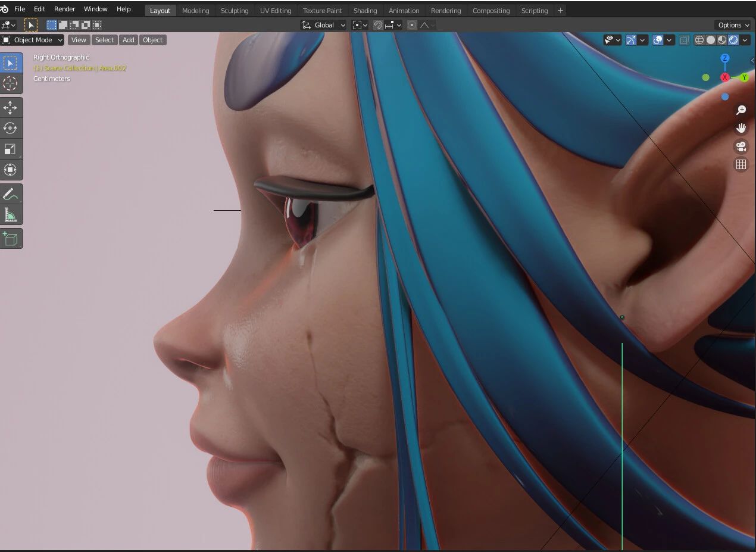The width and height of the screenshot is (756, 552).
Task: Switch to the Sculpting workspace tab
Action: click(235, 11)
